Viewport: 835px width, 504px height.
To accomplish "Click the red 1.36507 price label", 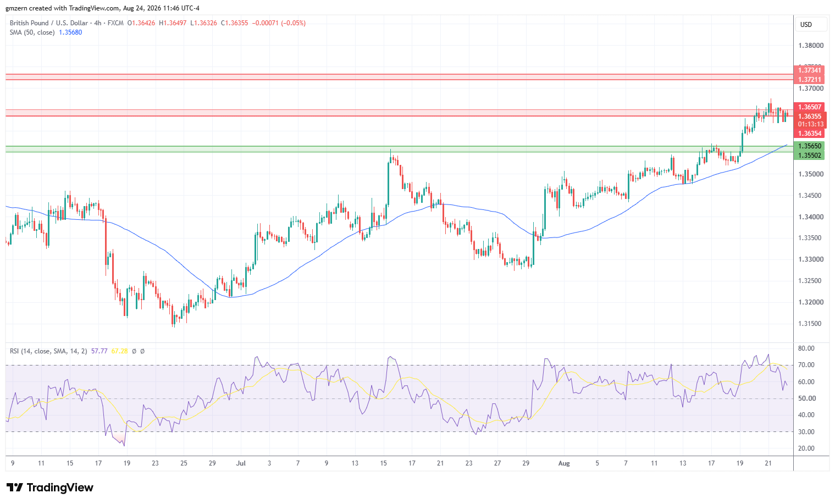I will (x=809, y=107).
